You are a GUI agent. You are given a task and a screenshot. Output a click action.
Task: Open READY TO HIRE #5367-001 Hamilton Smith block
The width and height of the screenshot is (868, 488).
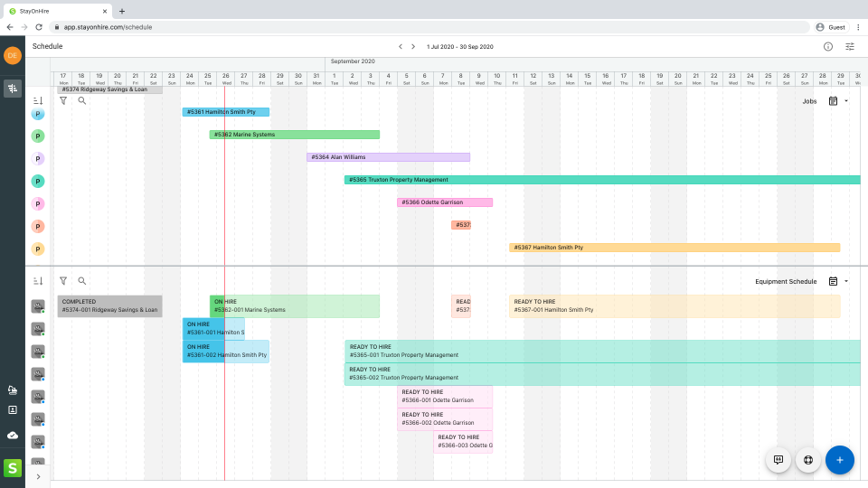(675, 306)
